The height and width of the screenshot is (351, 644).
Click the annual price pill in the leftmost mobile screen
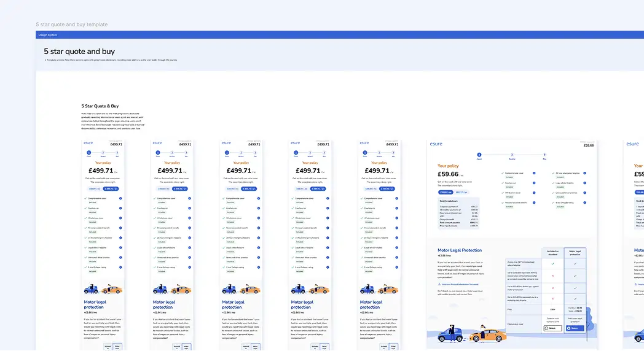[x=111, y=189]
